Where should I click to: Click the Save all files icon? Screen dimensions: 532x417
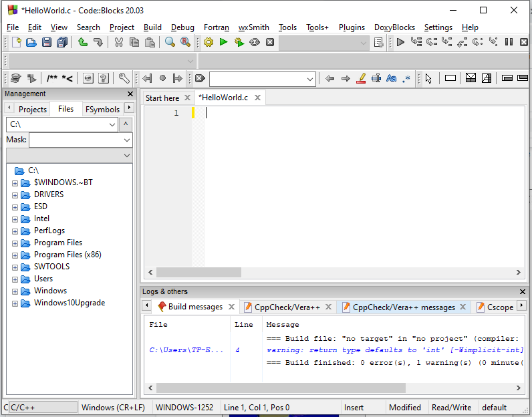coord(61,42)
